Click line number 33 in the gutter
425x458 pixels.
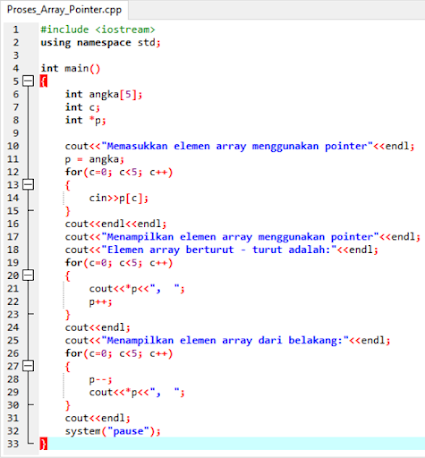pyautogui.click(x=13, y=444)
